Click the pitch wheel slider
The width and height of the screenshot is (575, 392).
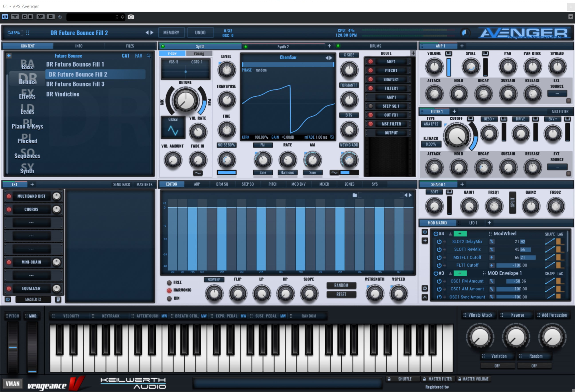click(x=13, y=347)
